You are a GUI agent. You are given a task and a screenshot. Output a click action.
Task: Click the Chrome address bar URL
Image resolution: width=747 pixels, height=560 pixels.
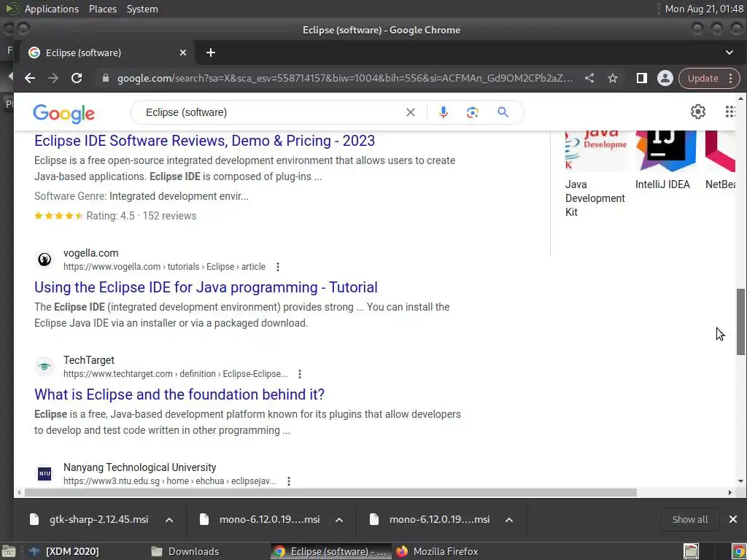tap(345, 78)
